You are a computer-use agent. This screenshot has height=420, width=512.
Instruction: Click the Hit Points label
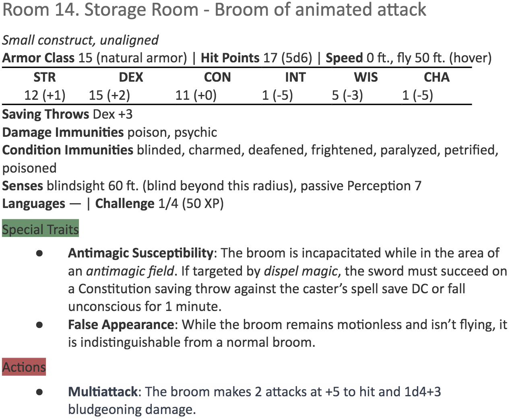point(230,58)
